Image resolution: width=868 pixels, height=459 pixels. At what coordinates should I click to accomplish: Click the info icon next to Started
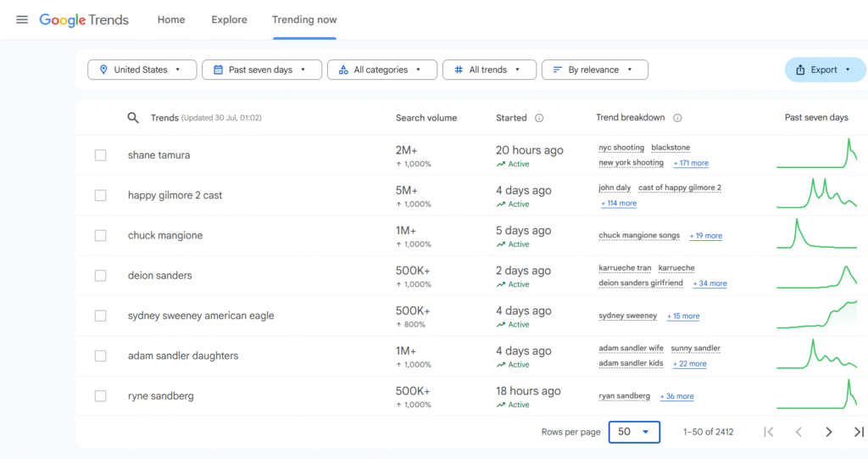pos(538,118)
